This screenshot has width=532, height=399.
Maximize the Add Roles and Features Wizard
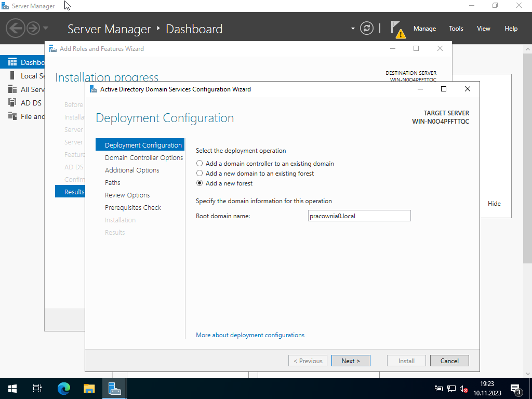click(x=416, y=48)
